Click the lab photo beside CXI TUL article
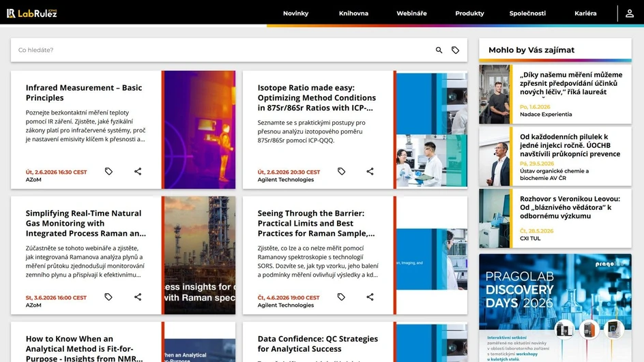Screen dimensions: 644x362 point(494,218)
